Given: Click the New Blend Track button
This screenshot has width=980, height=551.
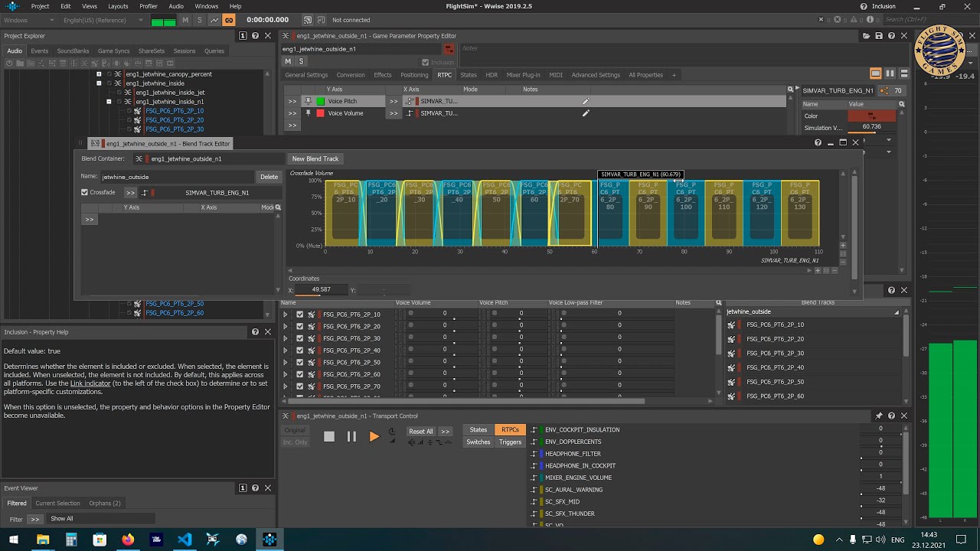Looking at the screenshot, I should tap(315, 158).
